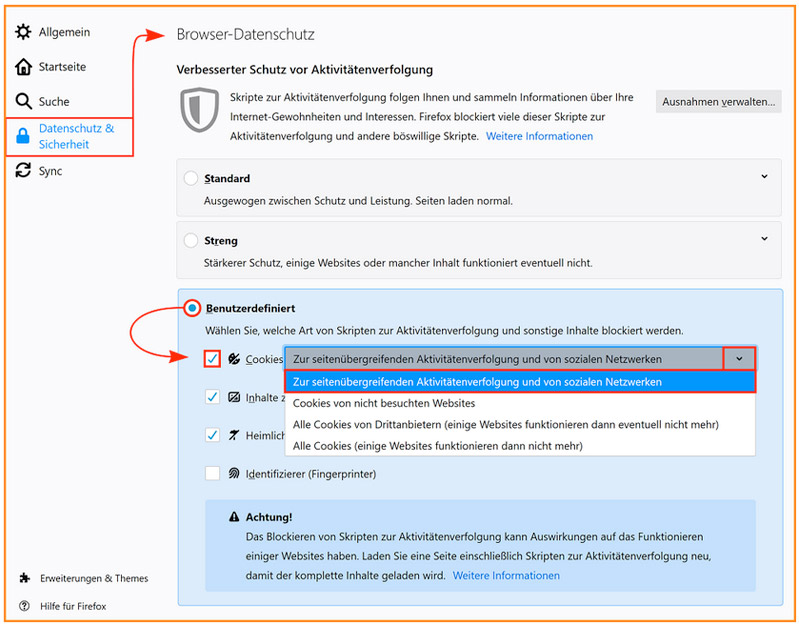Select Datenschutz & Sicherheit section
The height and width of the screenshot is (626, 799).
[x=69, y=137]
